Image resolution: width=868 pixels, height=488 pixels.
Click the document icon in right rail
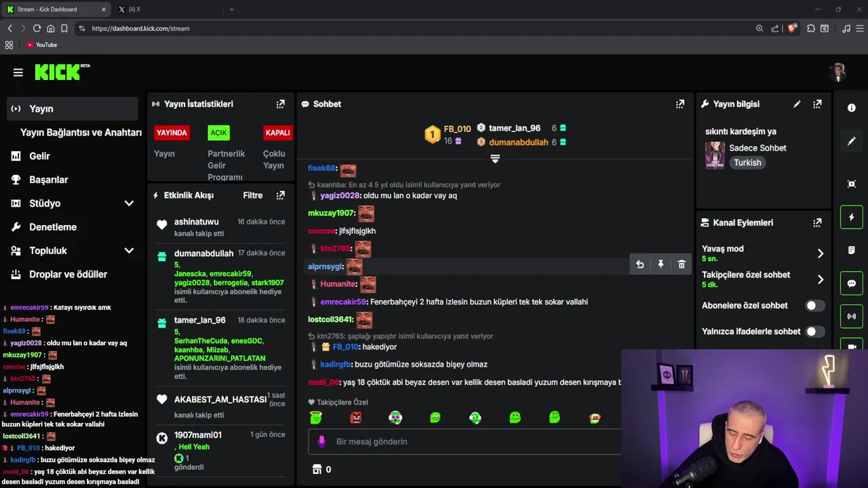[x=852, y=251]
